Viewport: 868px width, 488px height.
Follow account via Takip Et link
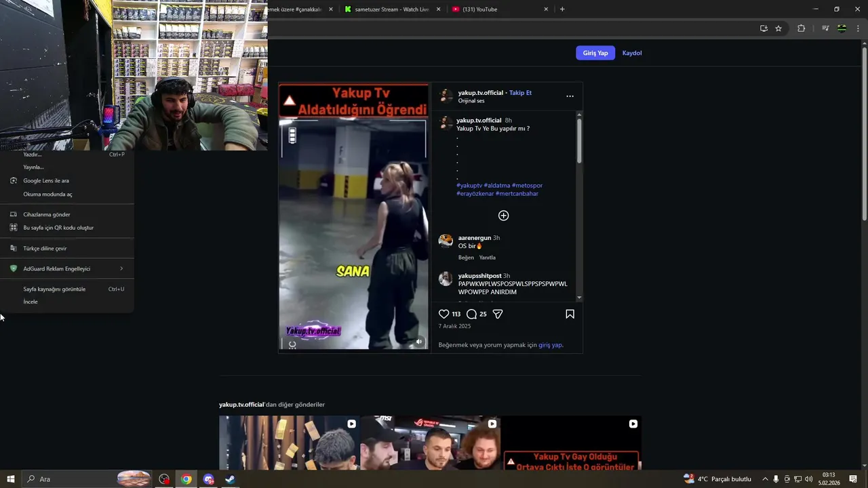[520, 93]
